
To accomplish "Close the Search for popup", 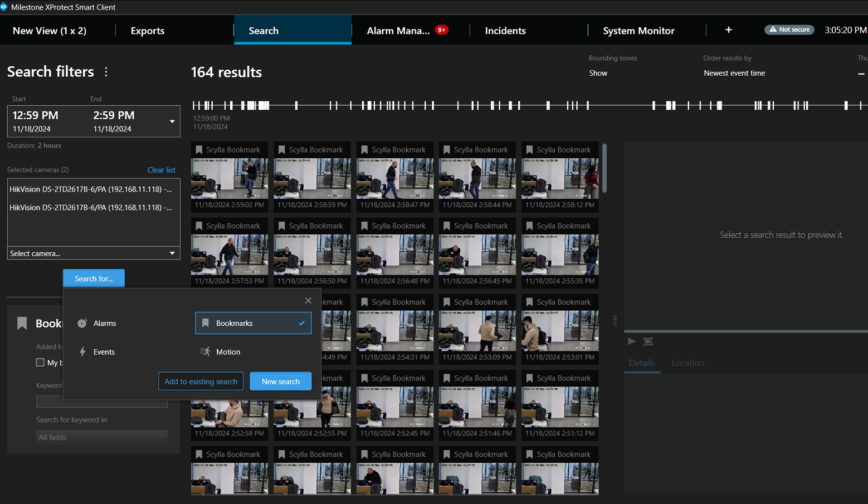I will [x=308, y=301].
